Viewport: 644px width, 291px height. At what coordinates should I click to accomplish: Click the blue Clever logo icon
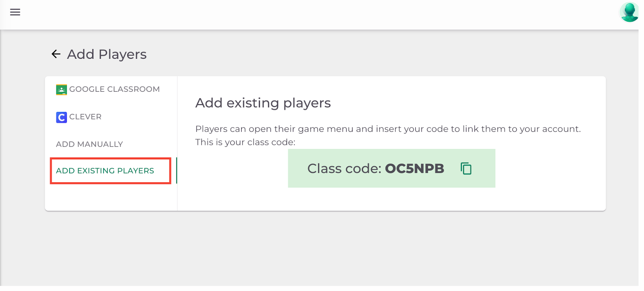(61, 117)
